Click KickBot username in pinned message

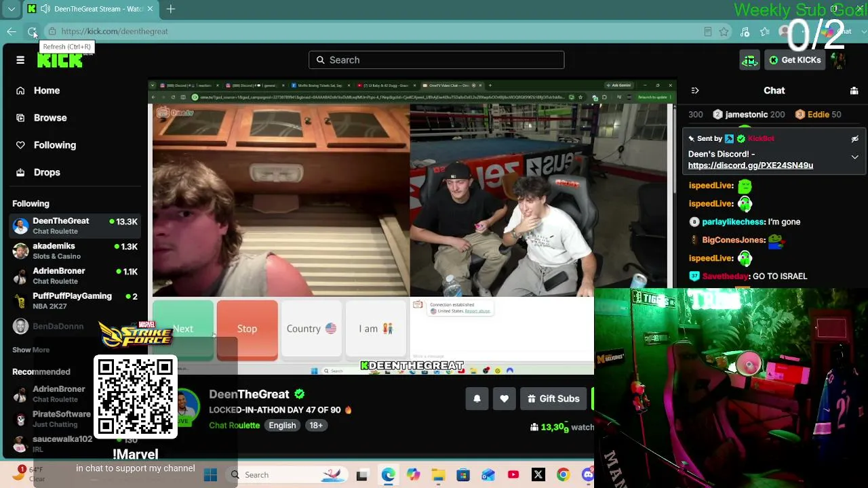point(761,139)
